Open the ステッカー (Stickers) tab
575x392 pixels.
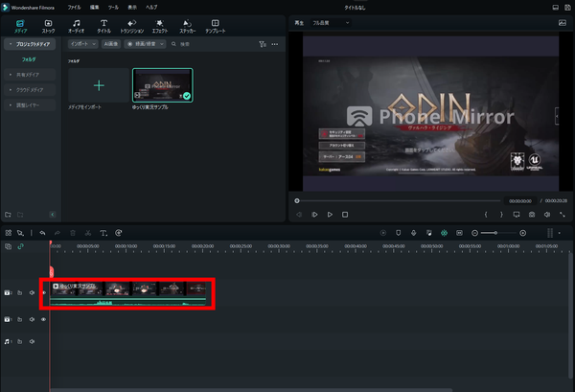[188, 27]
